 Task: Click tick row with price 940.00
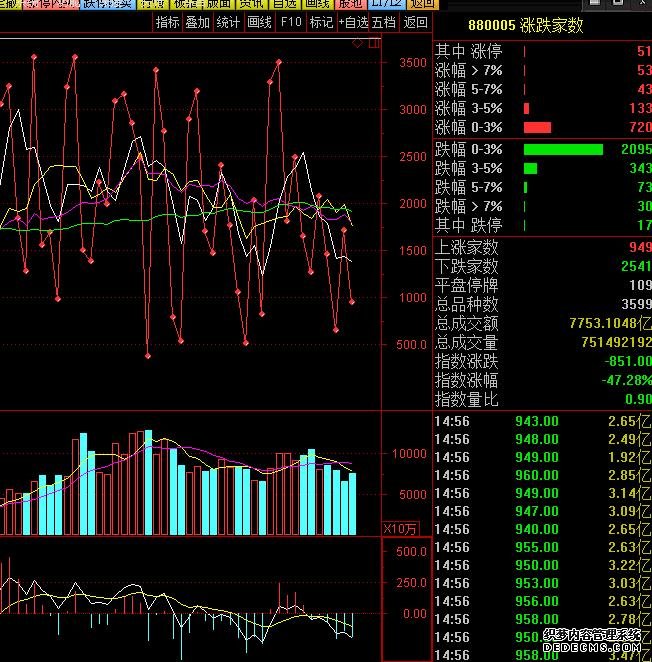pos(543,529)
